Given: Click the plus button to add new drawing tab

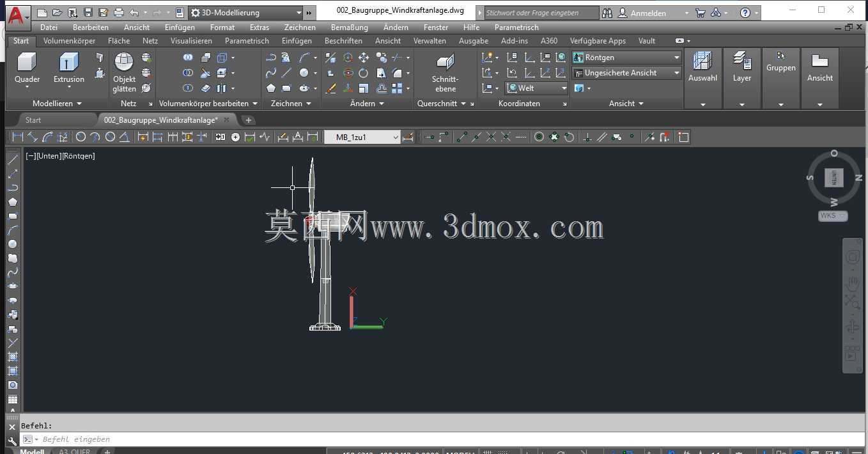Looking at the screenshot, I should tap(249, 120).
